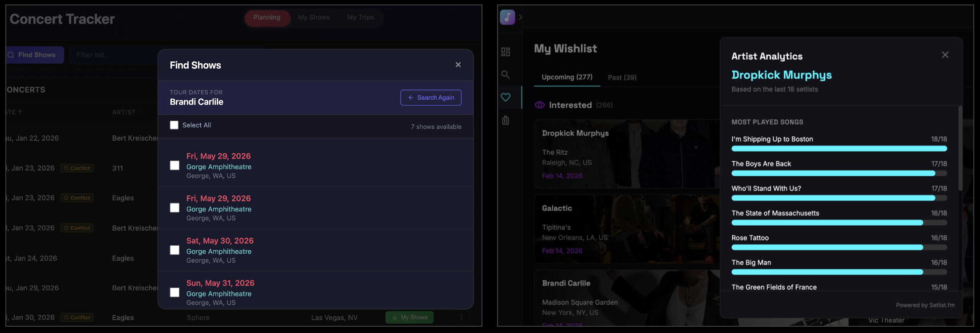Open the wishlist heart icon
The width and height of the screenshot is (980, 333).
[505, 97]
